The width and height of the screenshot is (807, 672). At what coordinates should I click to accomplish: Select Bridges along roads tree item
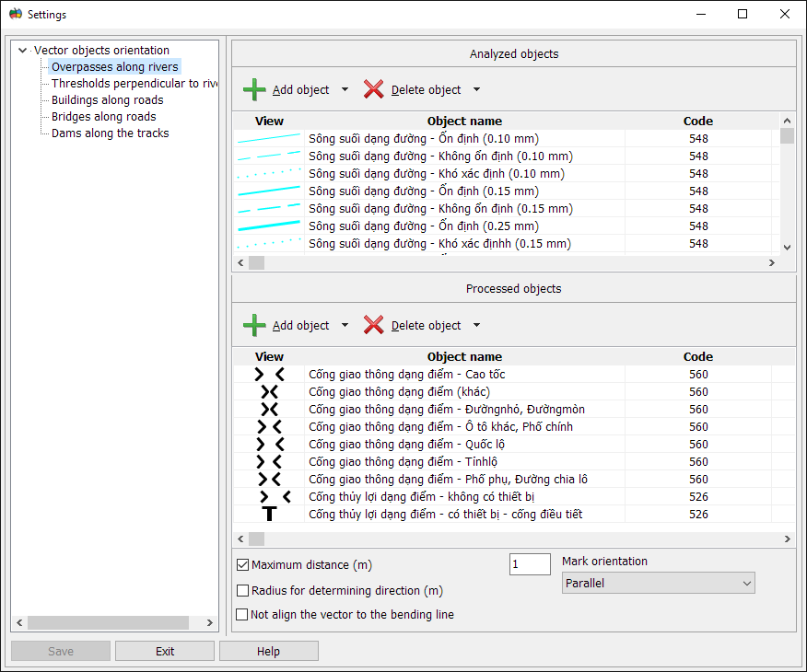tap(103, 117)
